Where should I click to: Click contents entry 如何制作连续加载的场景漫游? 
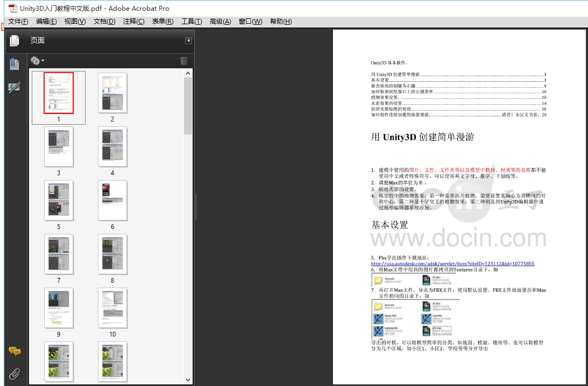click(x=458, y=115)
